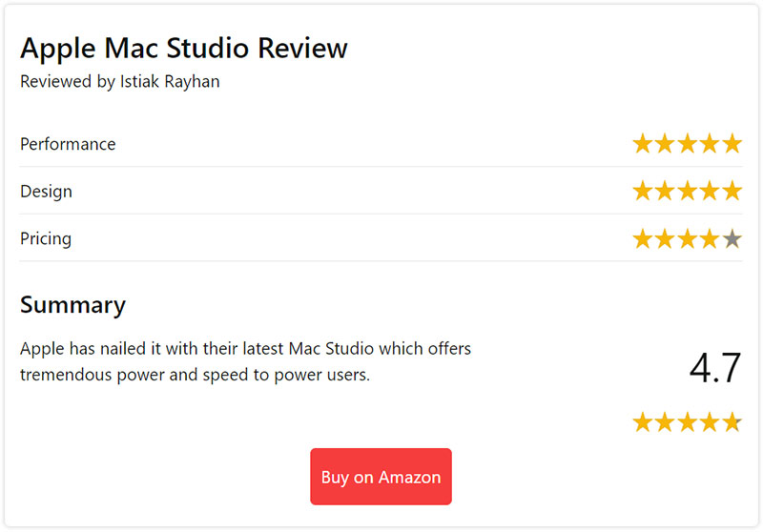763x532 pixels.
Task: Click the fifth star in Design row
Action: [732, 191]
